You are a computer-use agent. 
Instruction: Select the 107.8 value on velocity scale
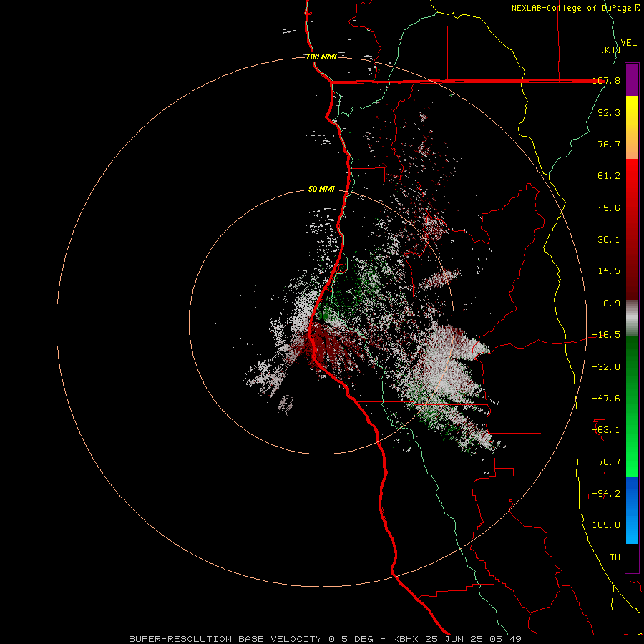pyautogui.click(x=606, y=80)
